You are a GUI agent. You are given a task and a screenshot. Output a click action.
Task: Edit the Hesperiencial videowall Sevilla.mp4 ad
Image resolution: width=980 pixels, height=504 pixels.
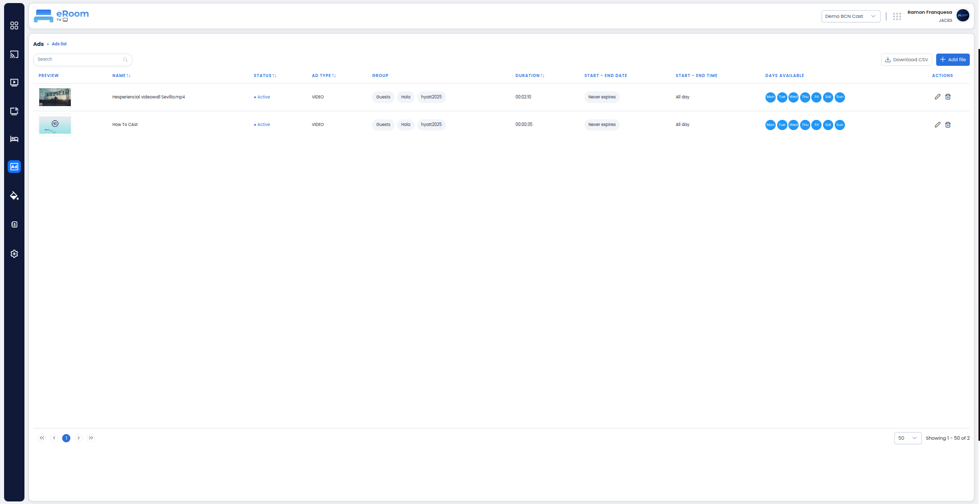tap(937, 97)
